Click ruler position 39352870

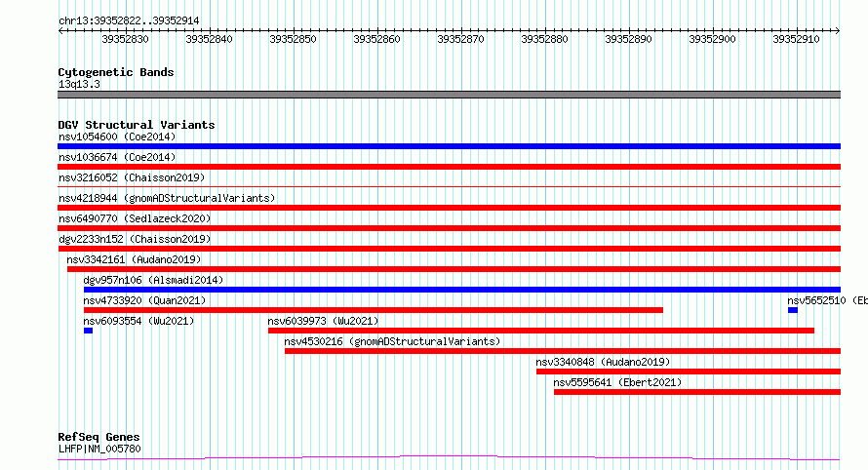(x=460, y=39)
